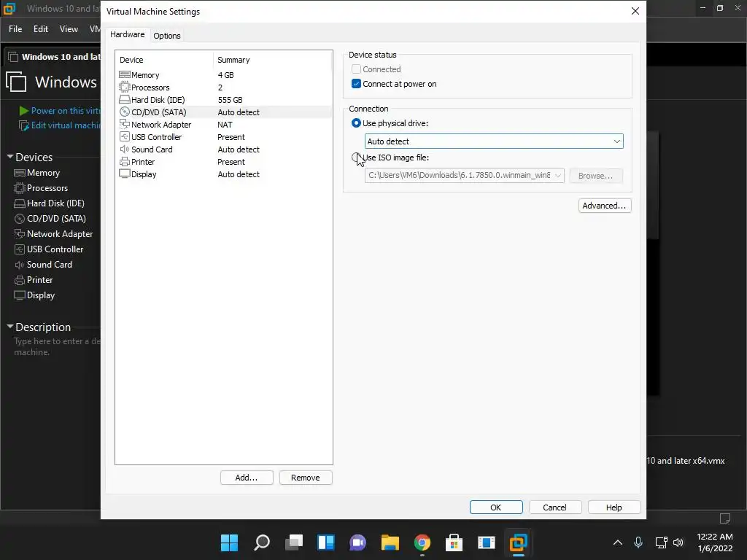The image size is (747, 560).
Task: Click the Cancel button
Action: click(555, 507)
